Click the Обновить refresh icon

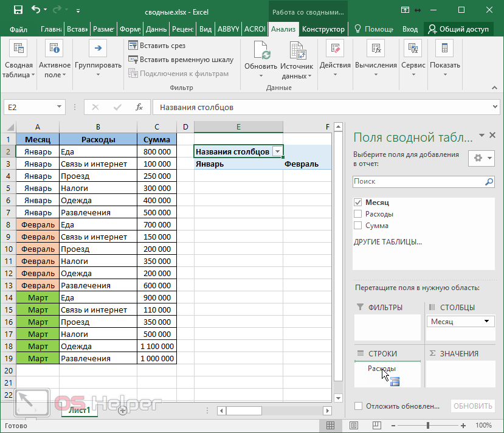[261, 51]
